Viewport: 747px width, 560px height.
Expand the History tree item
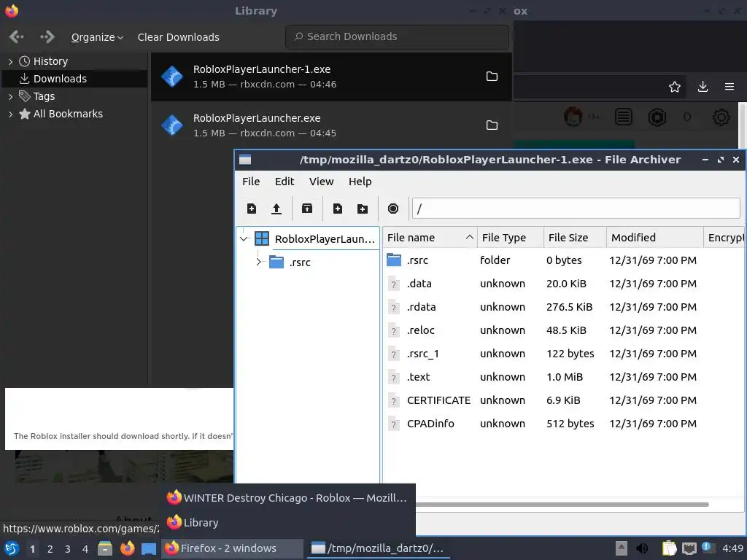pyautogui.click(x=10, y=61)
